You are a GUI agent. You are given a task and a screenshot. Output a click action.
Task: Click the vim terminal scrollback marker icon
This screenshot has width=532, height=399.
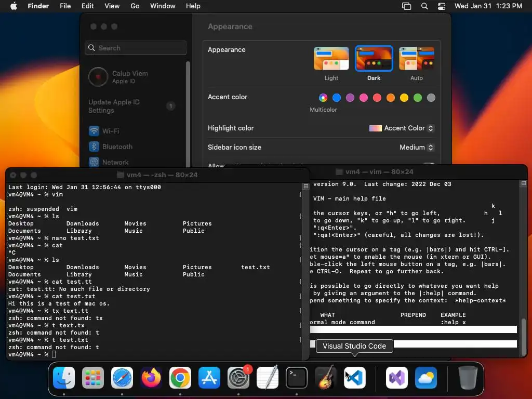pos(524,183)
